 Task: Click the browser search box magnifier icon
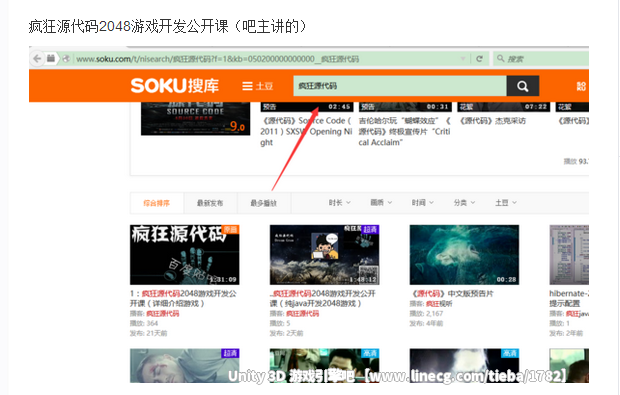[501, 59]
